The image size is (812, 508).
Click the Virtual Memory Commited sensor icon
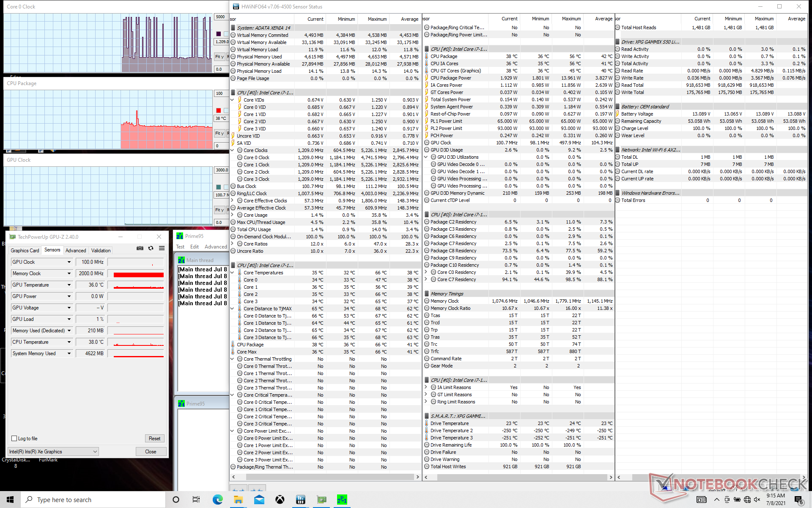coord(233,35)
